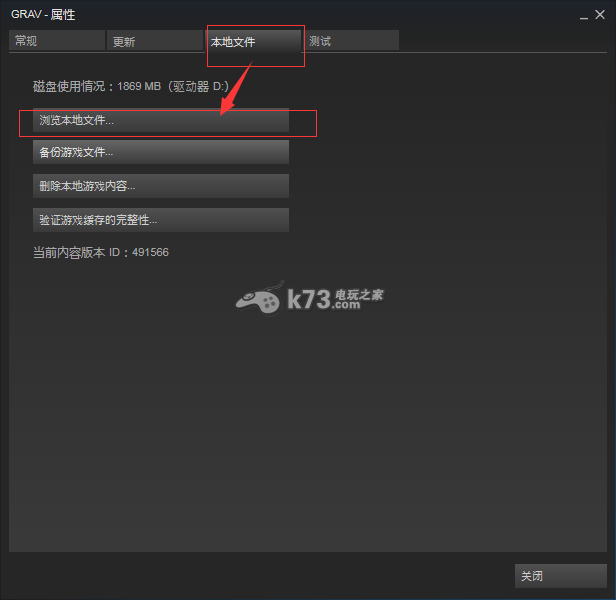616x600 pixels.
Task: Verify cache integrity via 验证游戏缓存的完整性
Action: (161, 220)
